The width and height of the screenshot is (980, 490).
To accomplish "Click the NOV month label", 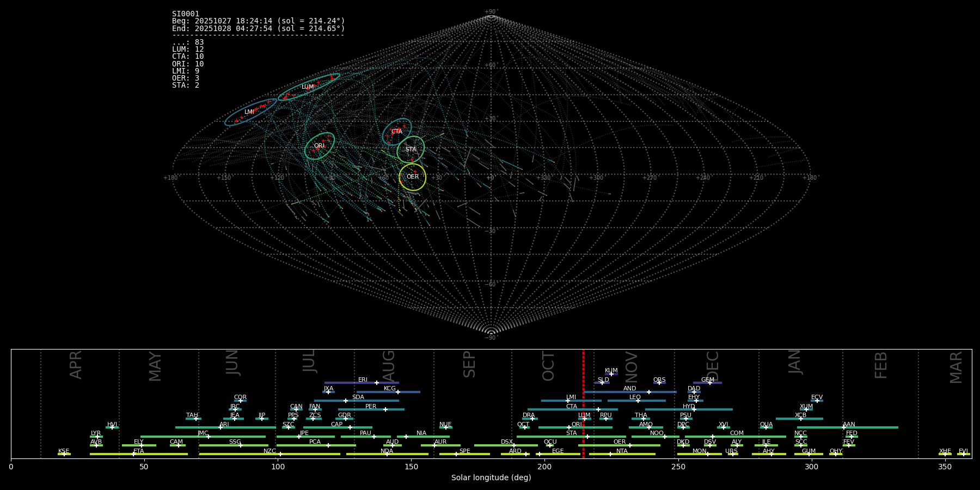I will pyautogui.click(x=631, y=367).
